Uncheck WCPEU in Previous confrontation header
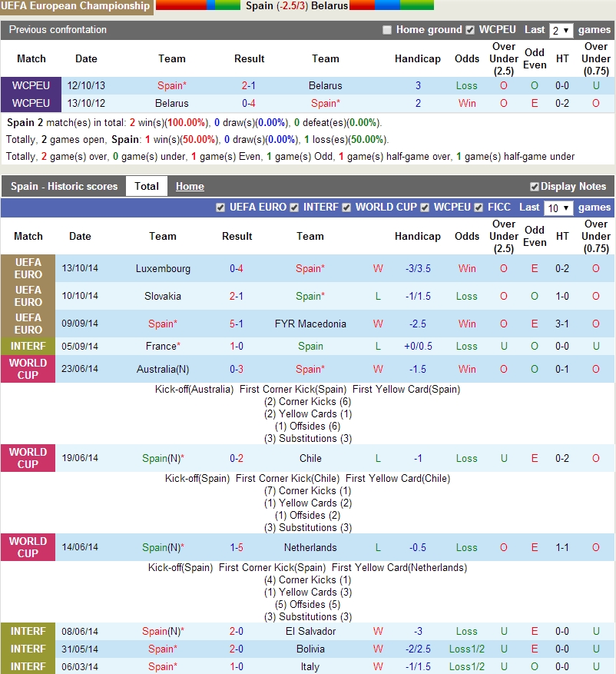 (x=470, y=30)
